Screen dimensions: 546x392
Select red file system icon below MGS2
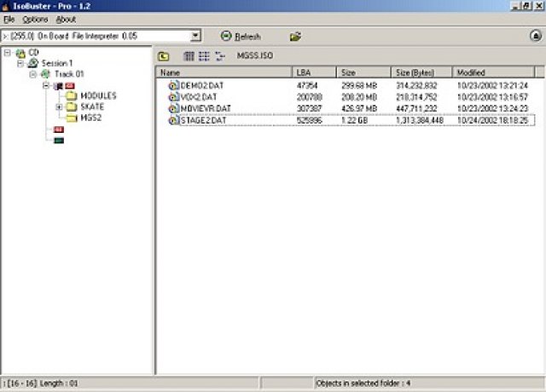[59, 130]
